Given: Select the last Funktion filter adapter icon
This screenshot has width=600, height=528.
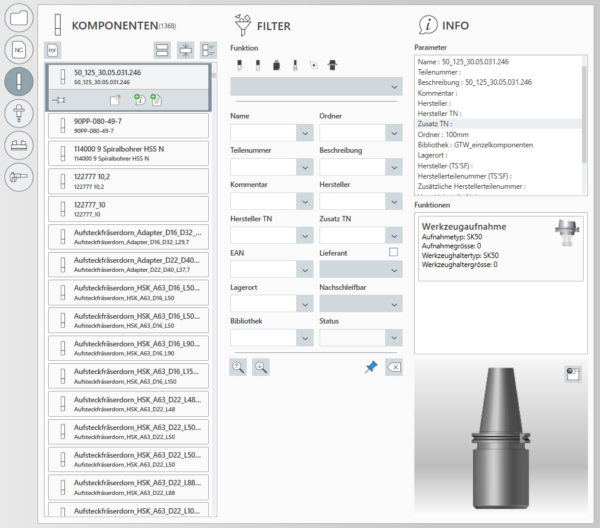Looking at the screenshot, I should pyautogui.click(x=332, y=65).
